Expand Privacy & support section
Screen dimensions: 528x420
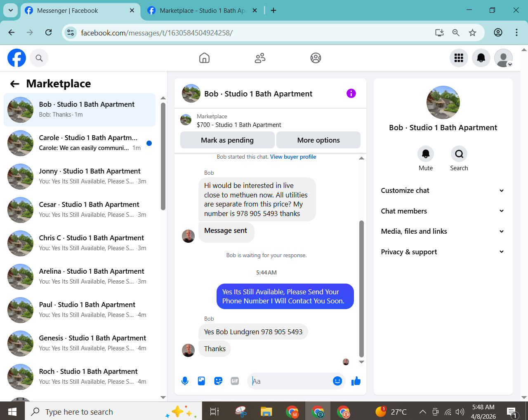pos(443,252)
